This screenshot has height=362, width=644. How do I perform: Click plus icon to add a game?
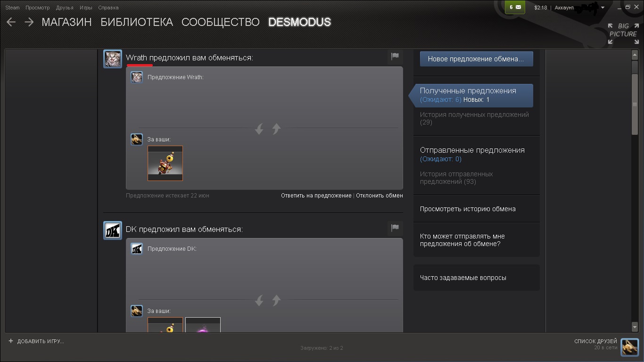coord(11,341)
